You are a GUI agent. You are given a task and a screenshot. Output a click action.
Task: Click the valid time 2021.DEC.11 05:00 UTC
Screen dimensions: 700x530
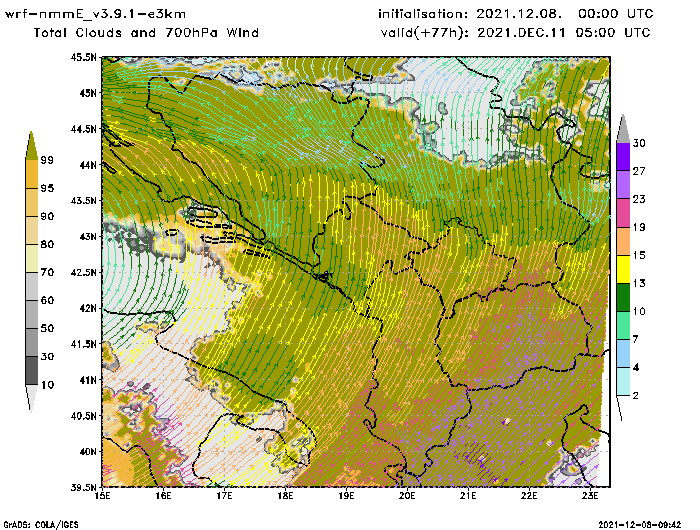coord(564,33)
